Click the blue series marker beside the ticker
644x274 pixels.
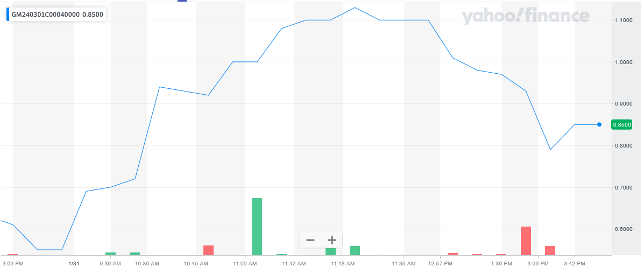click(x=8, y=15)
